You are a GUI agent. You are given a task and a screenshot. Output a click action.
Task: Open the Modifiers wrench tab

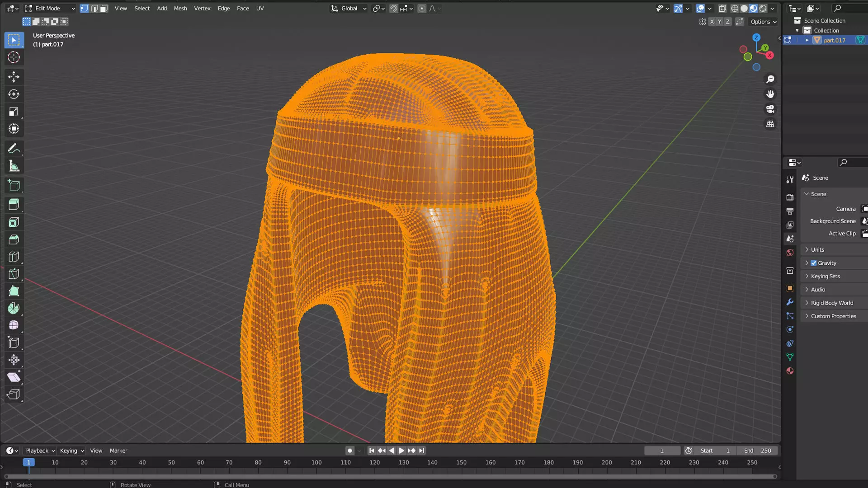(x=790, y=302)
